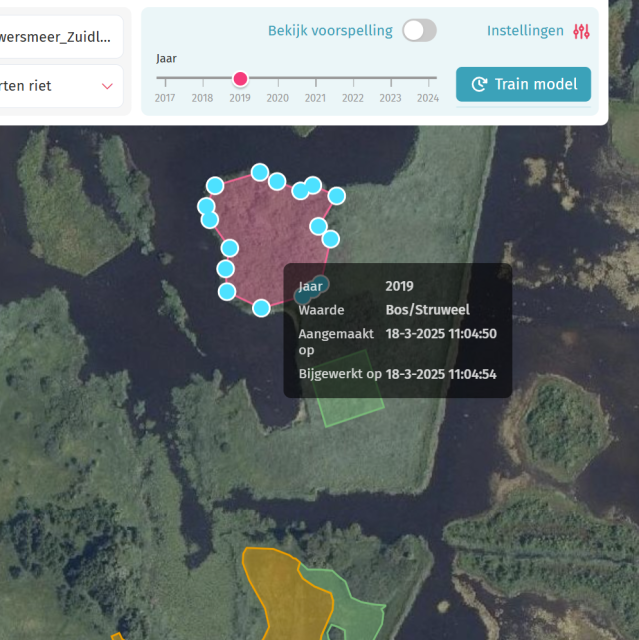Screen dimensions: 639x640
Task: Click the Instellingen sliders icon
Action: (581, 31)
